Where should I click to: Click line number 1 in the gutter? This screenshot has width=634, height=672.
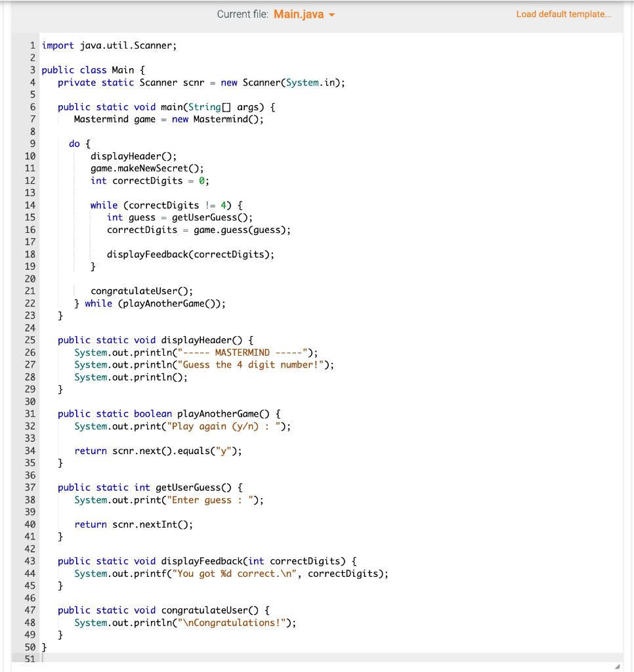30,45
